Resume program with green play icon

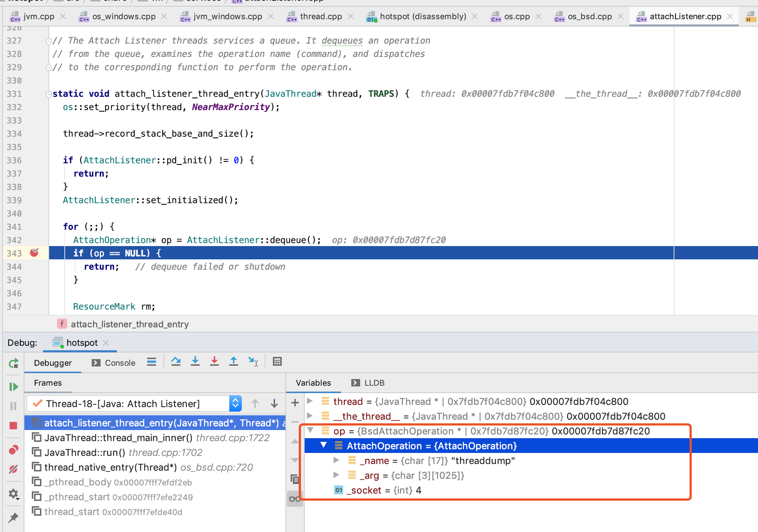point(13,387)
